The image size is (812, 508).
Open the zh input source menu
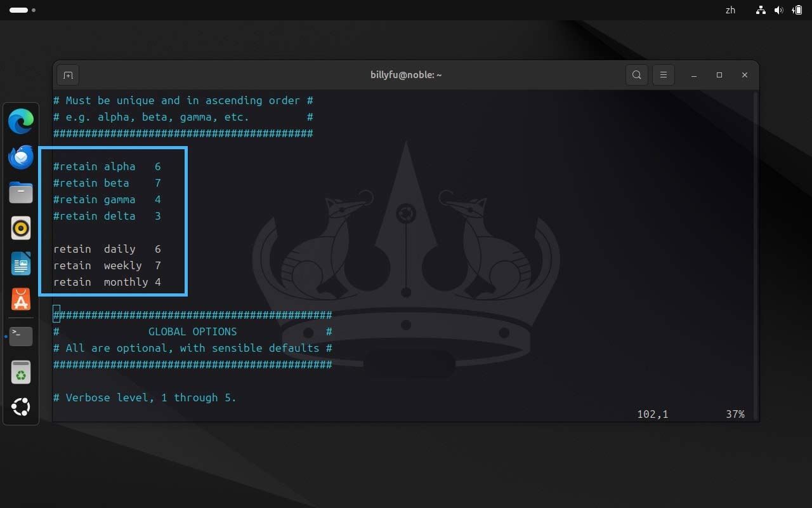point(730,10)
